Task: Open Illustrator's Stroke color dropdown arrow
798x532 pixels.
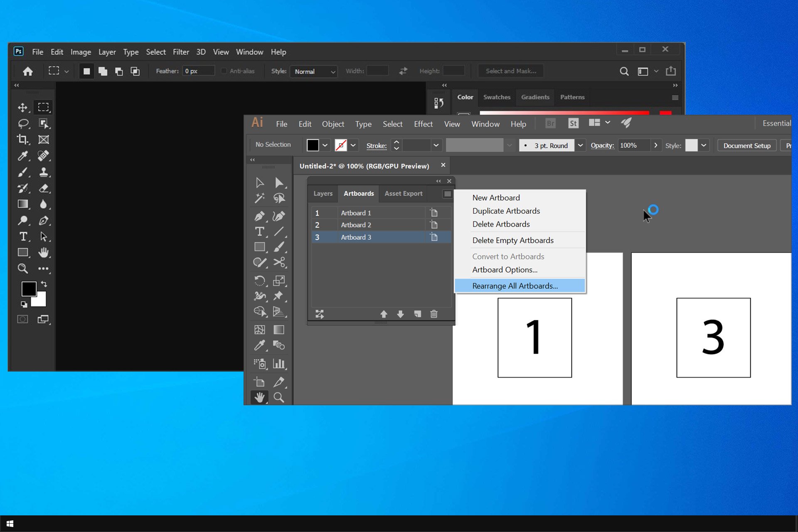Action: (353, 145)
